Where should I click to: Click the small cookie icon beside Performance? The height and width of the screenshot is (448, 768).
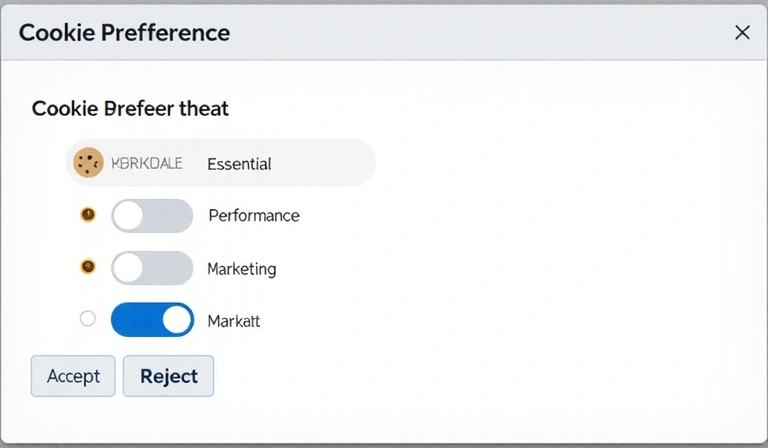click(x=88, y=214)
